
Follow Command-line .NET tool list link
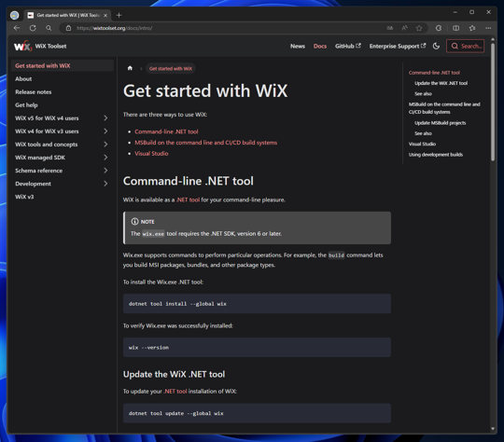point(166,131)
